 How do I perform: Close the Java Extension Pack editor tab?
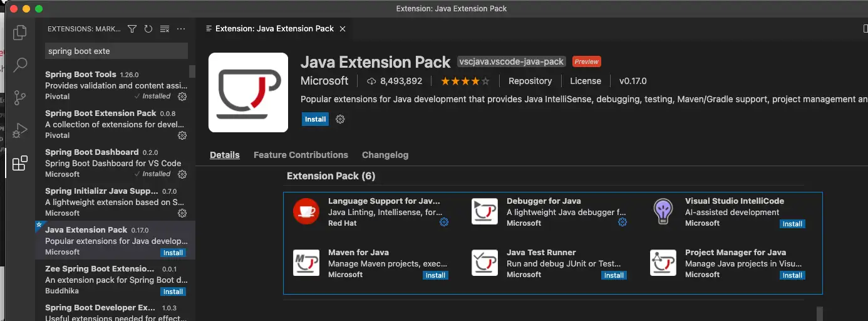(343, 29)
